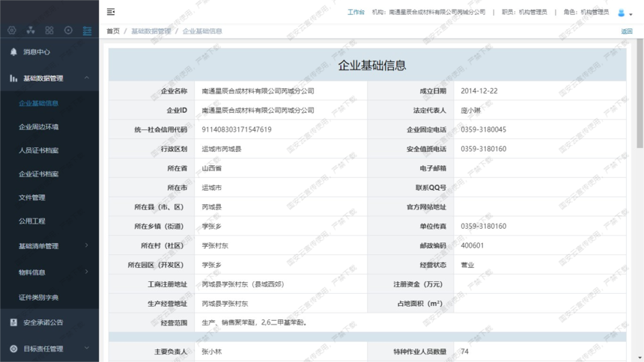Click the 工作台 link in the header

(356, 12)
